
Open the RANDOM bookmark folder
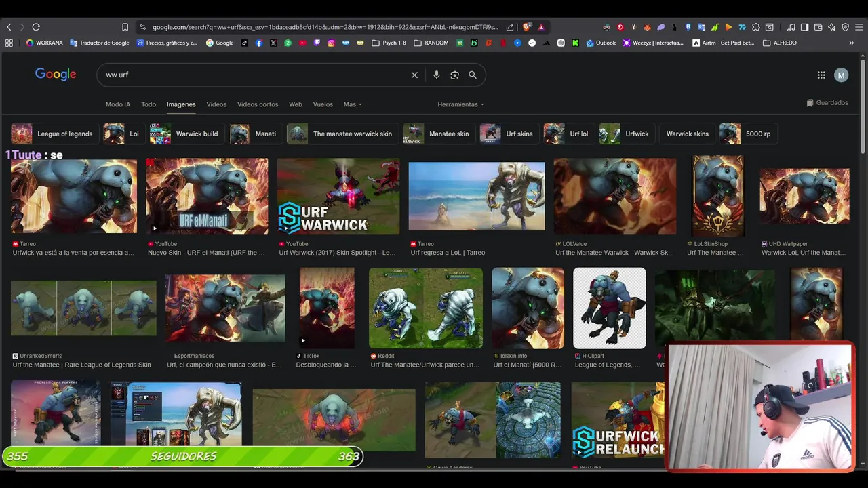click(431, 43)
